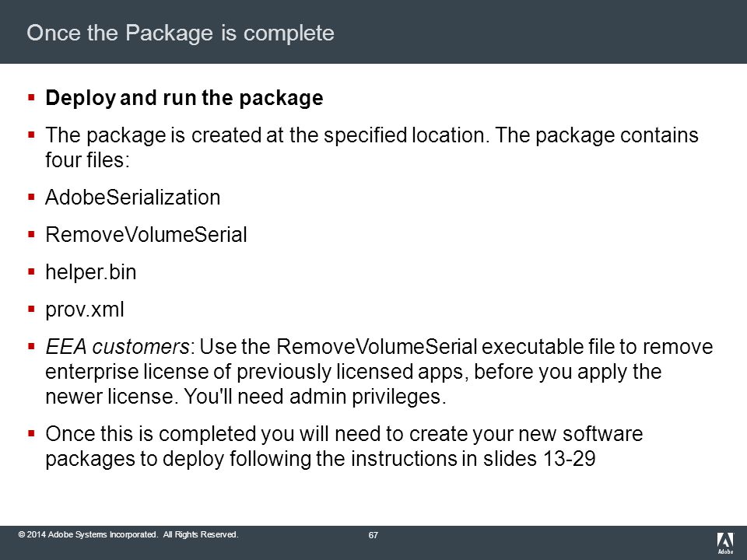Screen dimensions: 747x560
Task: Click the Adobe logo in the footer
Action: click(x=725, y=543)
